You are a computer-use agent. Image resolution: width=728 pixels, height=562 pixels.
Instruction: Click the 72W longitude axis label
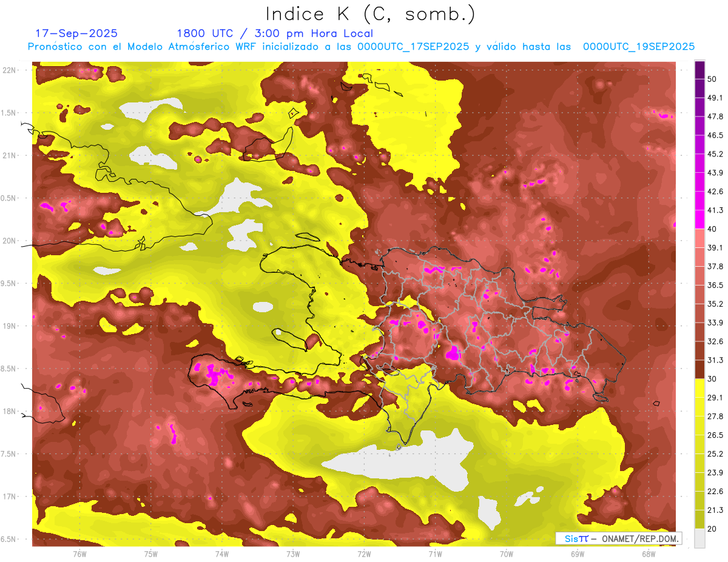point(364,554)
